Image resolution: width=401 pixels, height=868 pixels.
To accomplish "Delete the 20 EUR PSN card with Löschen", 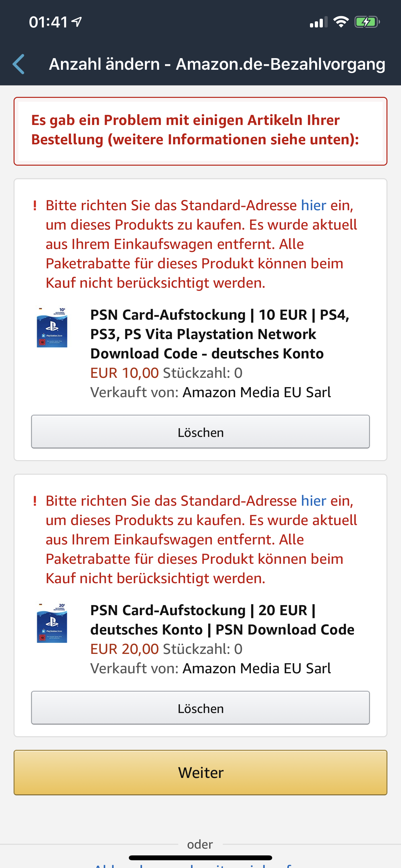I will (200, 708).
